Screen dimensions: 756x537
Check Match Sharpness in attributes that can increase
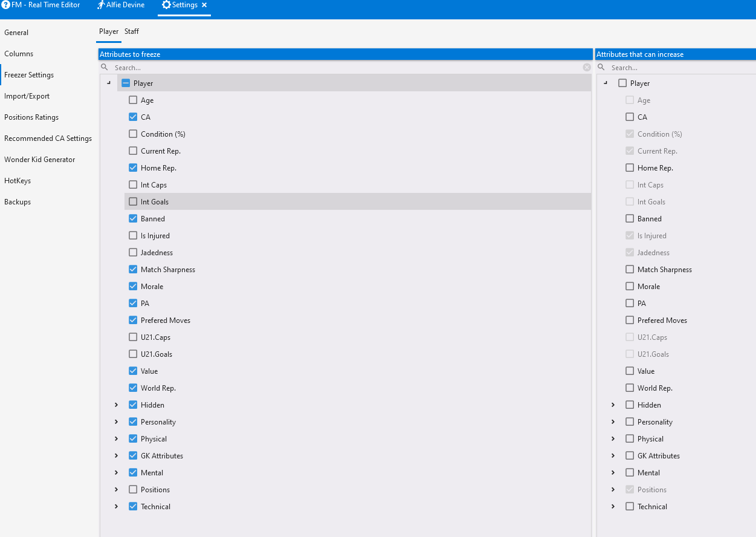coord(630,270)
